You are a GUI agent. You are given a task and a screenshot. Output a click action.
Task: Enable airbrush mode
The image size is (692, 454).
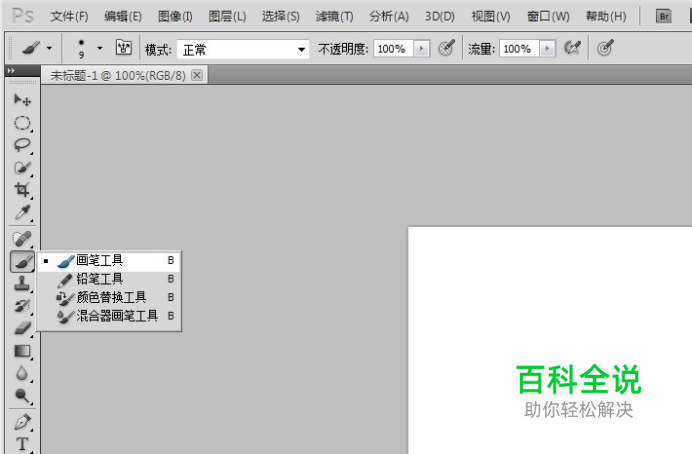[572, 47]
